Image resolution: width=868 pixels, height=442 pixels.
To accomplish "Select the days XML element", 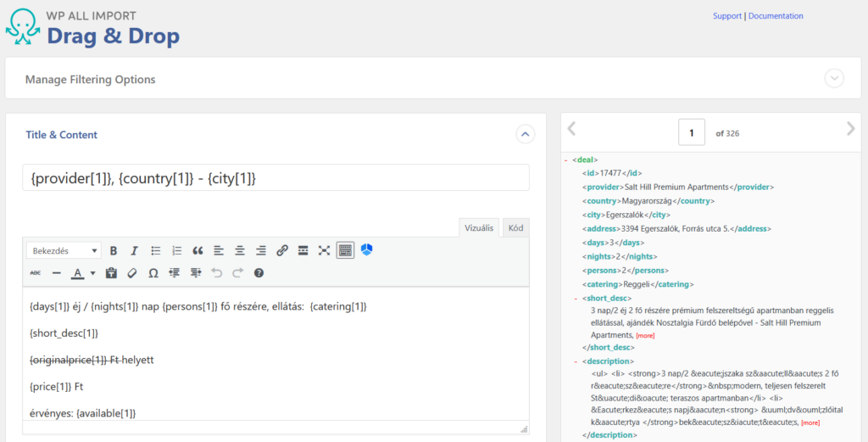I will pyautogui.click(x=614, y=243).
